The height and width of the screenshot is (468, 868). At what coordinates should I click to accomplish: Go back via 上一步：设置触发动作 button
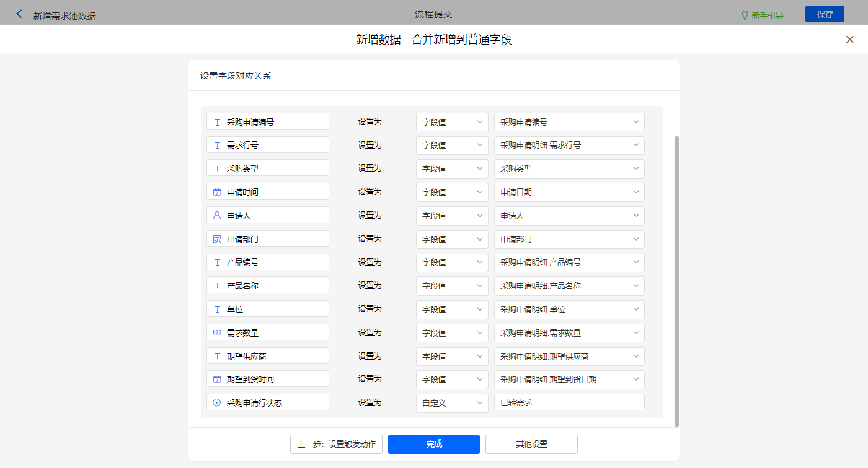337,444
